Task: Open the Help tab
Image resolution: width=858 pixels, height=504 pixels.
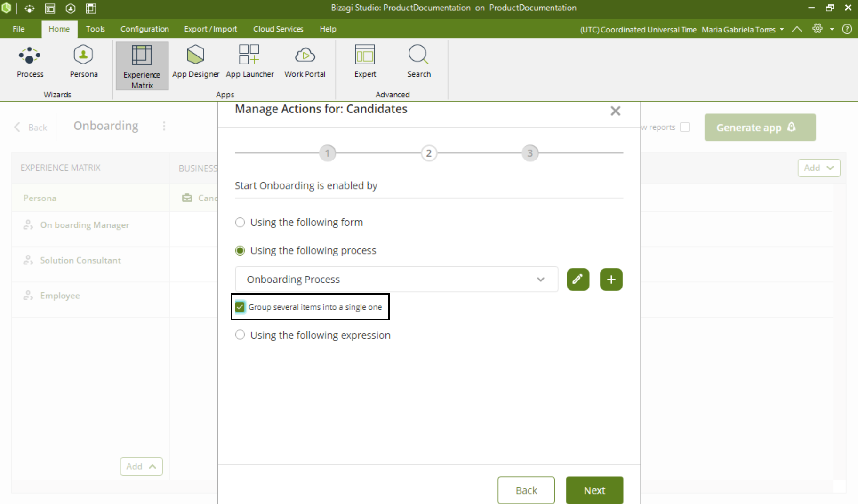Action: [x=328, y=29]
